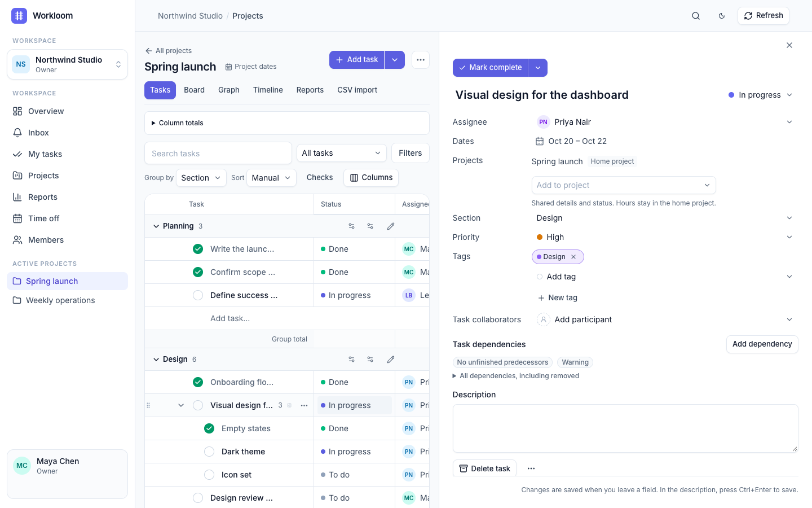Viewport: 812px width, 508px height.
Task: Click the Overview grid icon in sidebar
Action: pyautogui.click(x=17, y=111)
